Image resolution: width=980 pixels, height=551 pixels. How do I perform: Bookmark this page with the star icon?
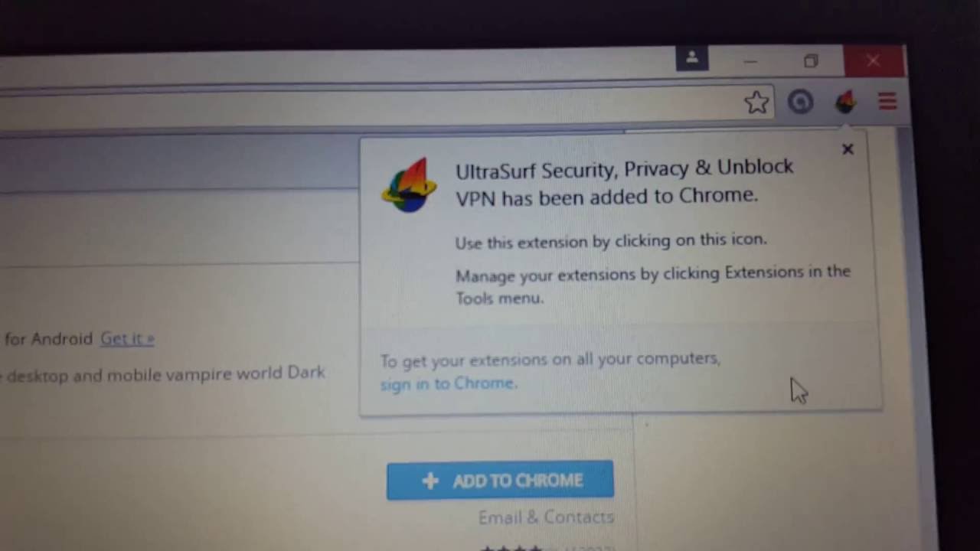(756, 103)
